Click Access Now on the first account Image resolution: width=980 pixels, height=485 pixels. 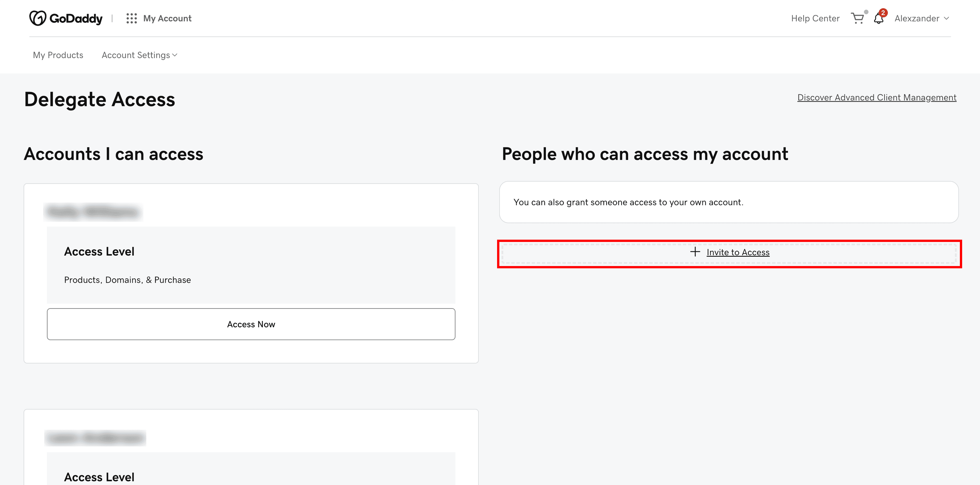coord(251,324)
